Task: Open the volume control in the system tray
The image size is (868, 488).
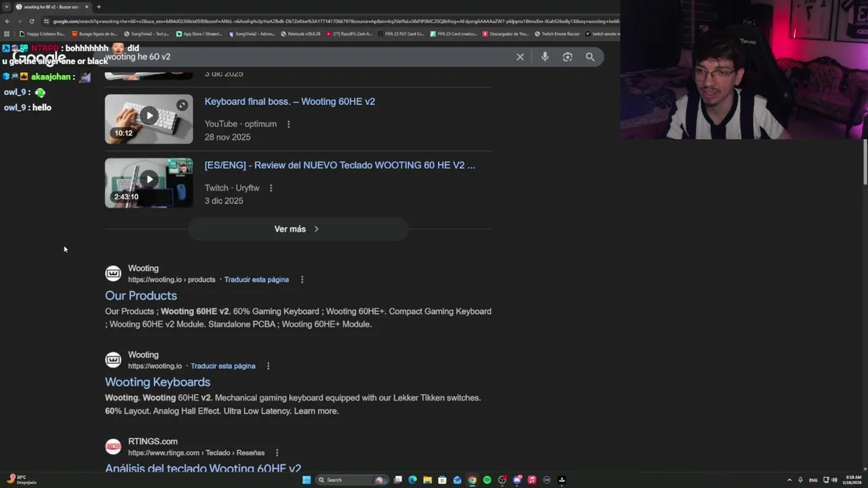Action: (x=835, y=480)
